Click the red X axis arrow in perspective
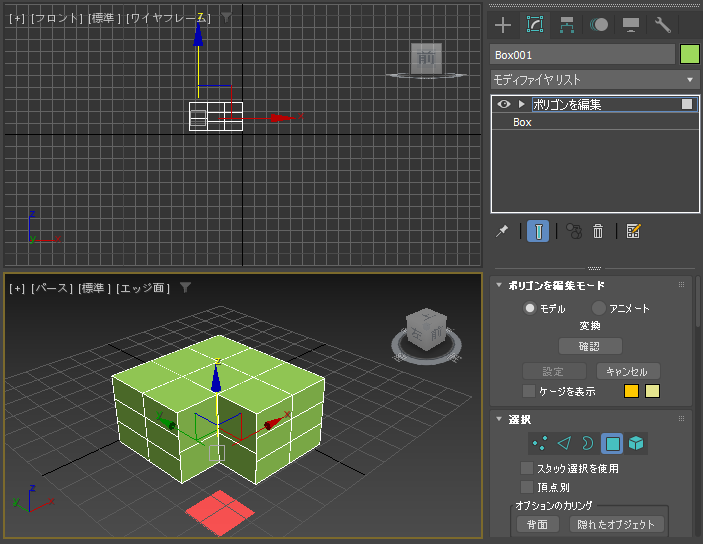The height and width of the screenshot is (544, 703). coord(274,422)
